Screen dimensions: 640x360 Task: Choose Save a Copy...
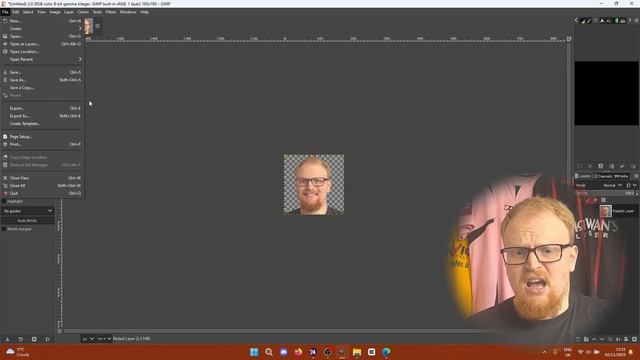42,88
